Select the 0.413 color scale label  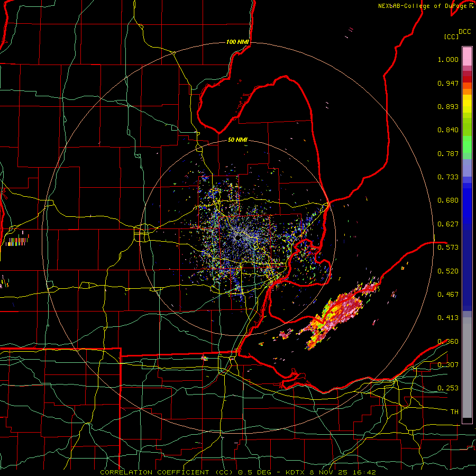(x=448, y=318)
